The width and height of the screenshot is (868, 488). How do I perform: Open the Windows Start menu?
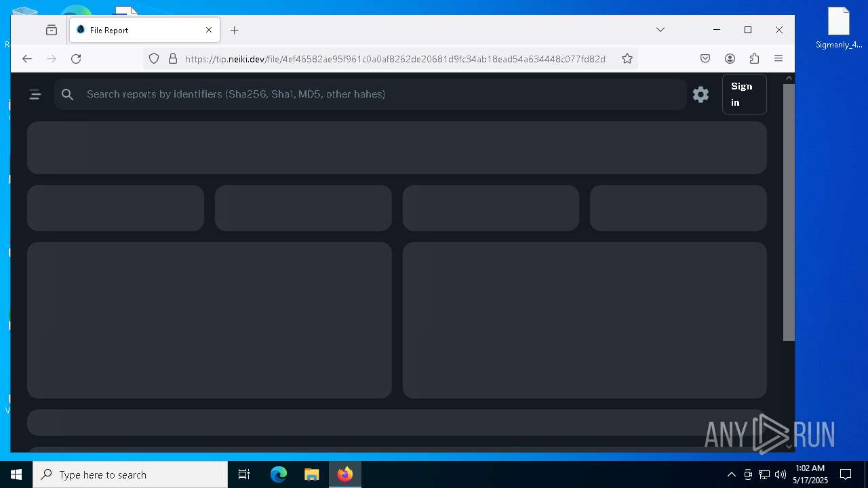(x=16, y=474)
